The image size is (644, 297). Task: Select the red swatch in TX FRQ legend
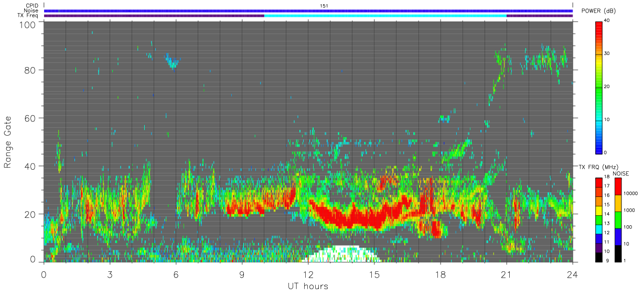point(598,183)
